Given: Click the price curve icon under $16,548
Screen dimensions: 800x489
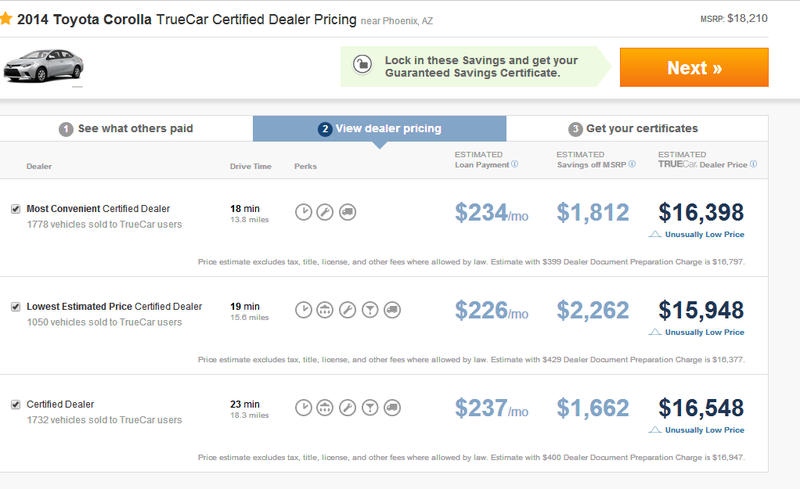Looking at the screenshot, I should [655, 430].
